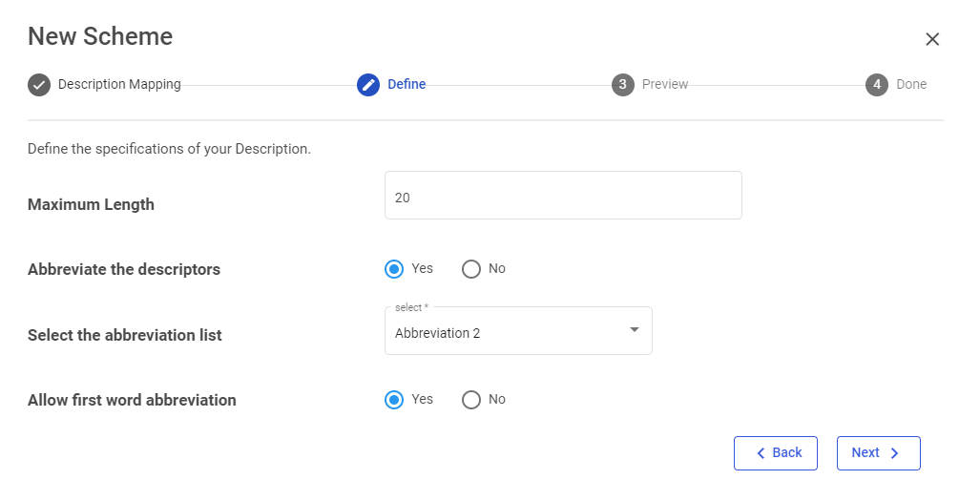
Task: Open the Description Mapping step label
Action: tap(119, 84)
